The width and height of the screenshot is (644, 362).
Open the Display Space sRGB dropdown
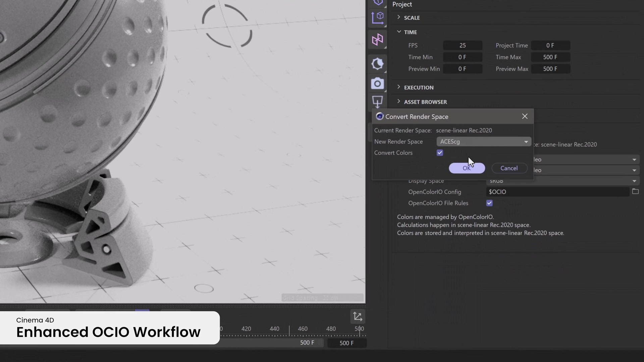point(562,181)
